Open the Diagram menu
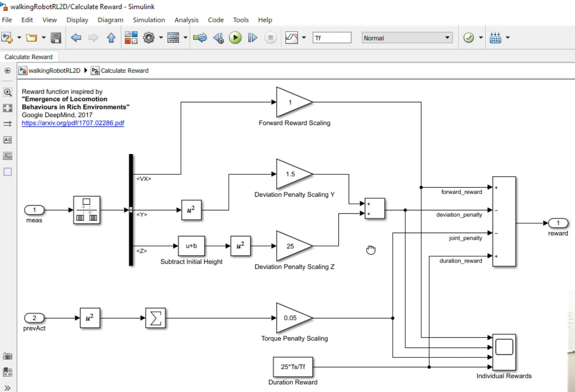This screenshot has height=392, width=575. click(x=110, y=20)
